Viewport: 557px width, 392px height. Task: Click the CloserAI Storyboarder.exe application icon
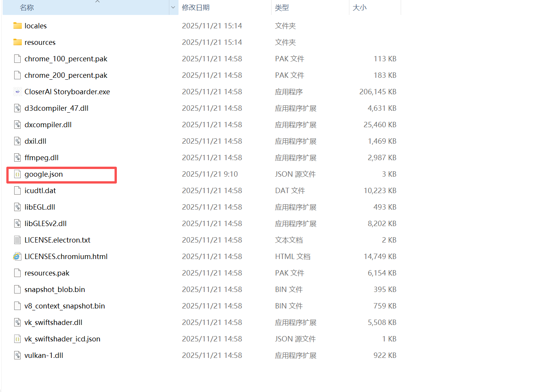coord(17,92)
